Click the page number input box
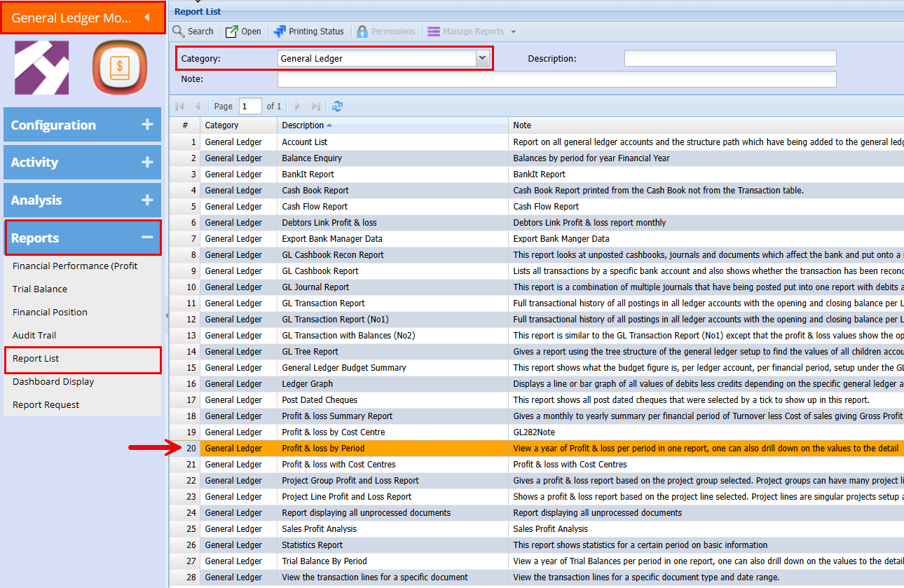Viewport: 904px width, 588px height. (x=250, y=107)
